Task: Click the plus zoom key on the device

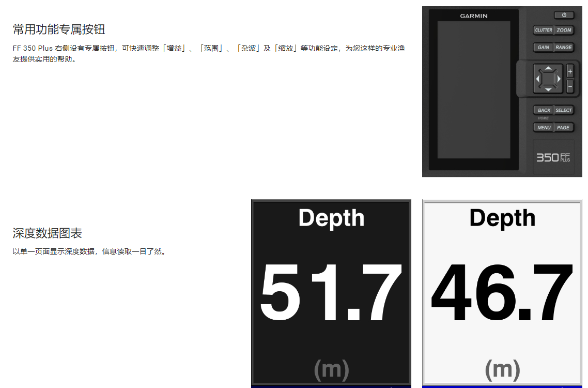Action: click(570, 71)
